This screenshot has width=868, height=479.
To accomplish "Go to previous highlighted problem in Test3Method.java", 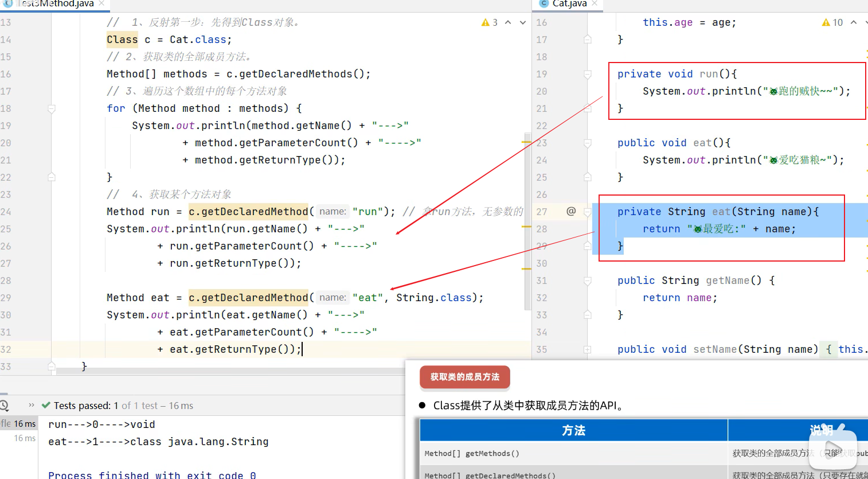I will (508, 22).
